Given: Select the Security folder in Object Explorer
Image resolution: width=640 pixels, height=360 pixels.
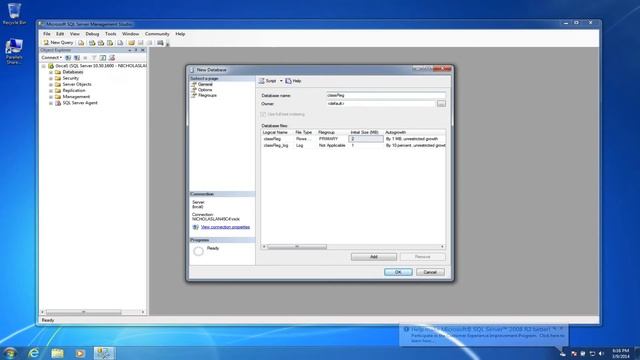Looking at the screenshot, I should (71, 78).
